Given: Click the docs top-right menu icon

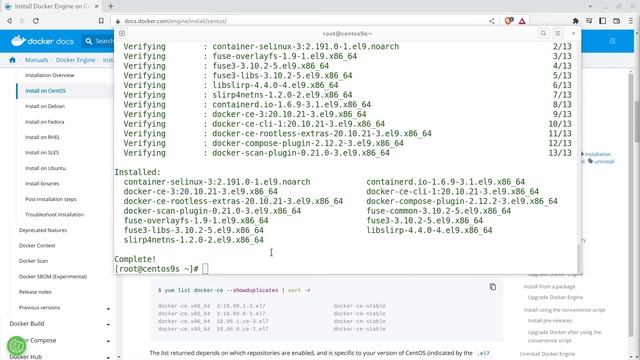Looking at the screenshot, I should [x=612, y=41].
